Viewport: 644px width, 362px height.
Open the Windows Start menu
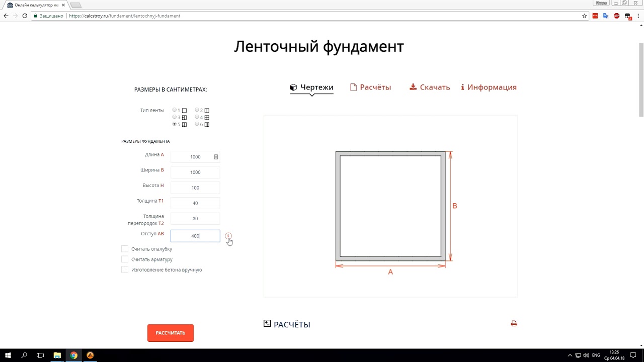pos(8,355)
